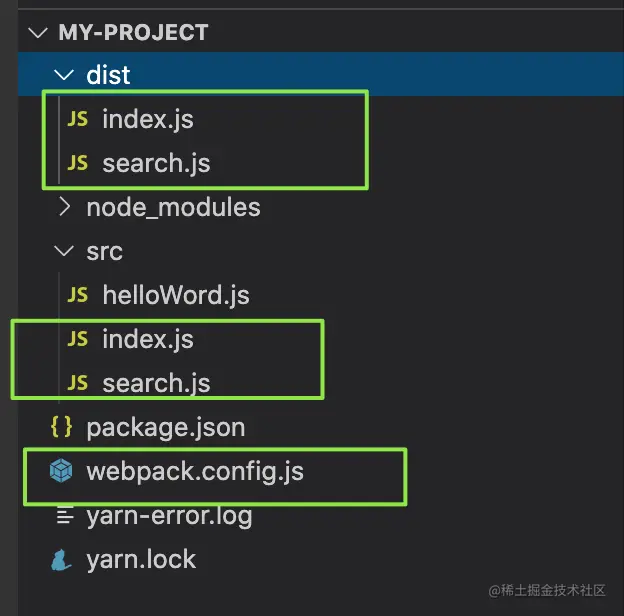The image size is (624, 616).
Task: Click the JS icon beside src search.js
Action: coord(77,383)
